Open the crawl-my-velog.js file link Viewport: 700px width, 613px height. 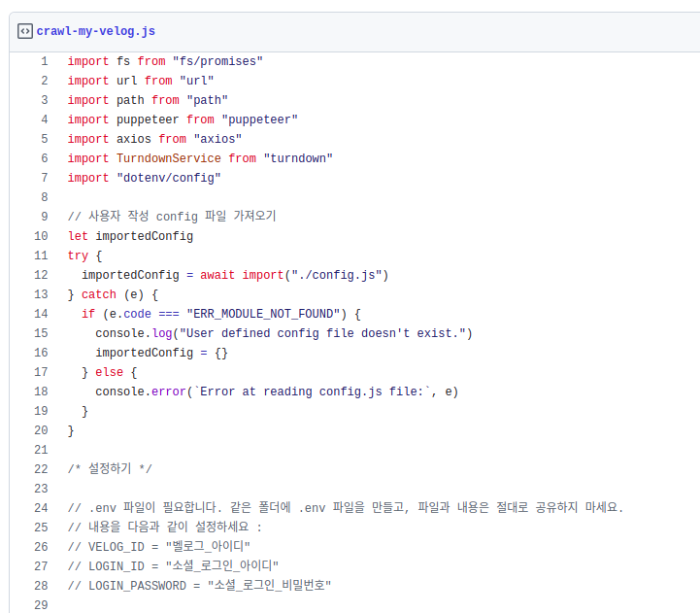pos(95,31)
